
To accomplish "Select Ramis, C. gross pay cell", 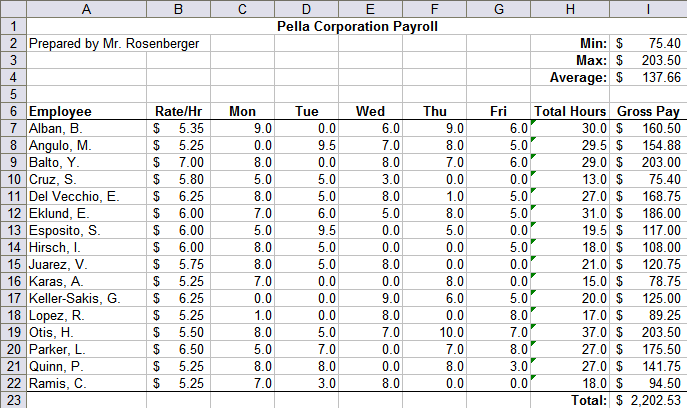I will click(648, 382).
